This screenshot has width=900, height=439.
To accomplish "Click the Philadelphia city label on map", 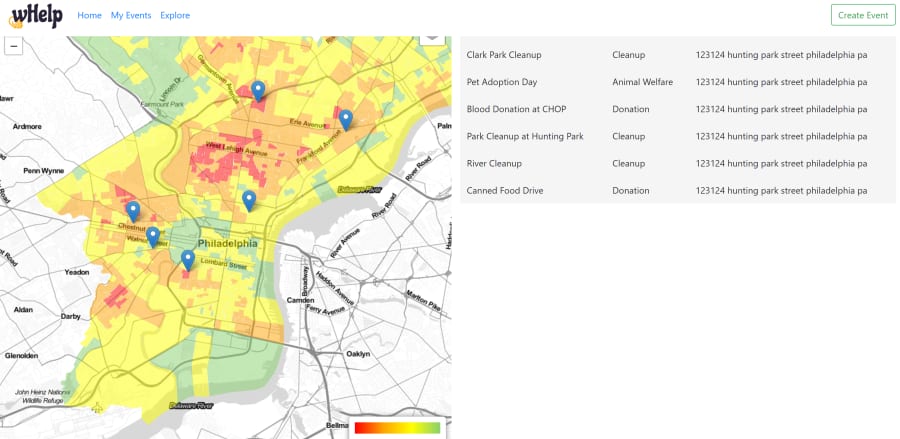I will point(228,244).
